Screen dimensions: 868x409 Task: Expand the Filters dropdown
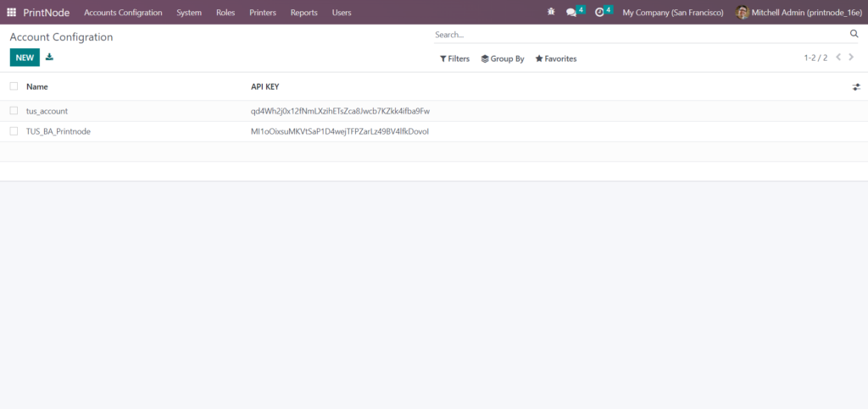(454, 58)
